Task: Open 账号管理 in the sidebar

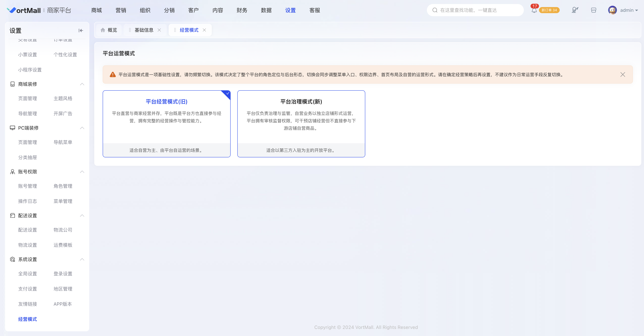Action: pos(27,186)
